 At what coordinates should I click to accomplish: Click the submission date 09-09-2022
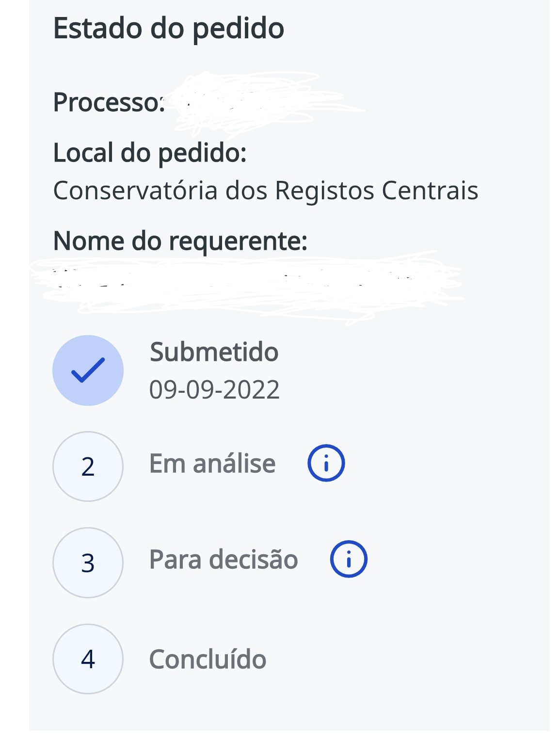click(214, 390)
